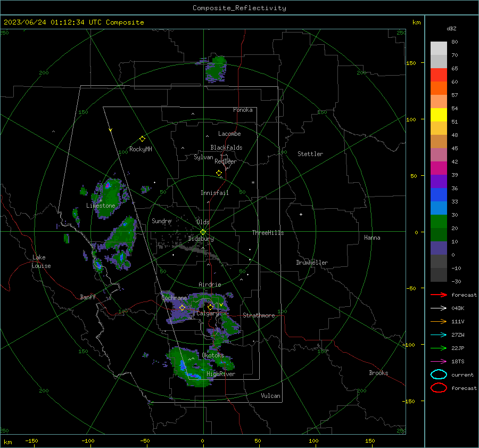Click the Lacombe town label
This screenshot has height=448, width=479.
pyautogui.click(x=229, y=134)
